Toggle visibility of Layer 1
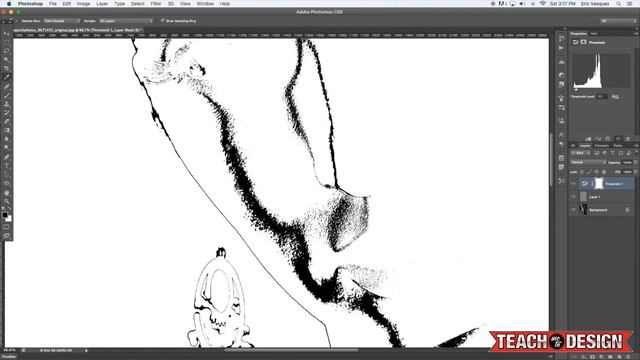 click(x=573, y=197)
